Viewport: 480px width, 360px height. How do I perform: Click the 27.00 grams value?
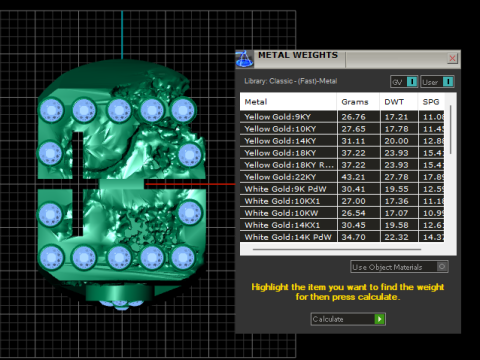[x=353, y=201]
